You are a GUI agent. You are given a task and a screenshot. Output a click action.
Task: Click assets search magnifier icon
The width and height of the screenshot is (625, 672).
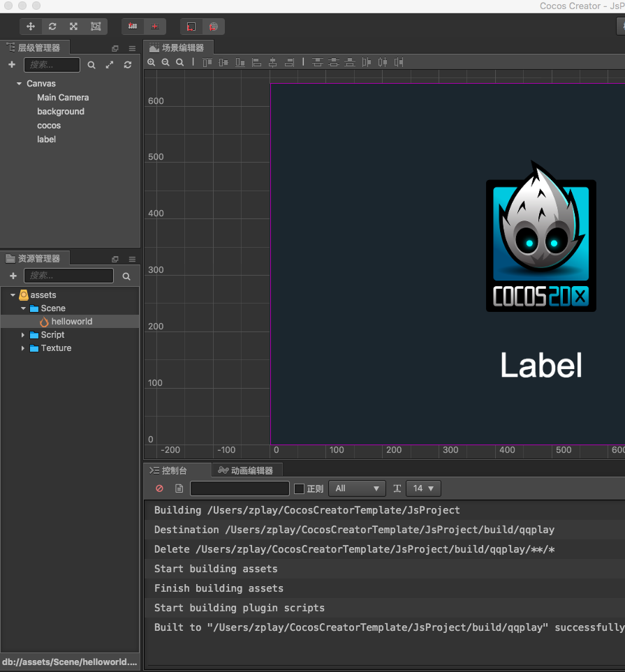point(126,276)
